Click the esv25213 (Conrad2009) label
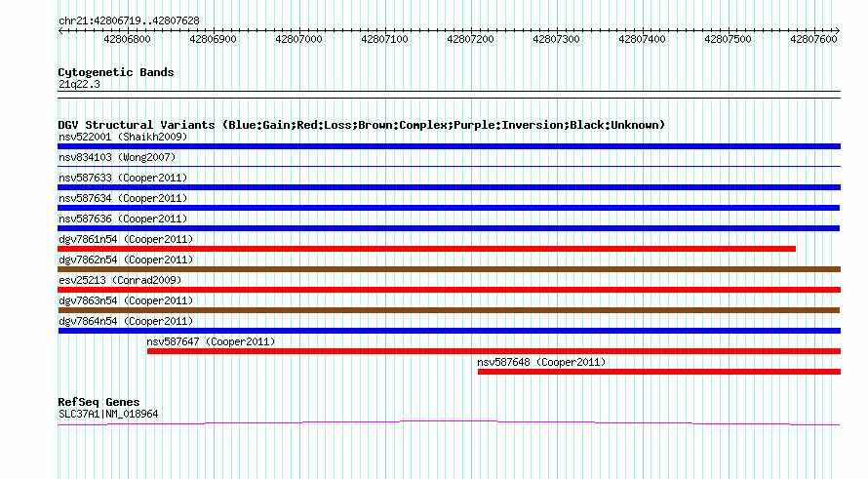Screen dimensions: 868x479 [120, 280]
